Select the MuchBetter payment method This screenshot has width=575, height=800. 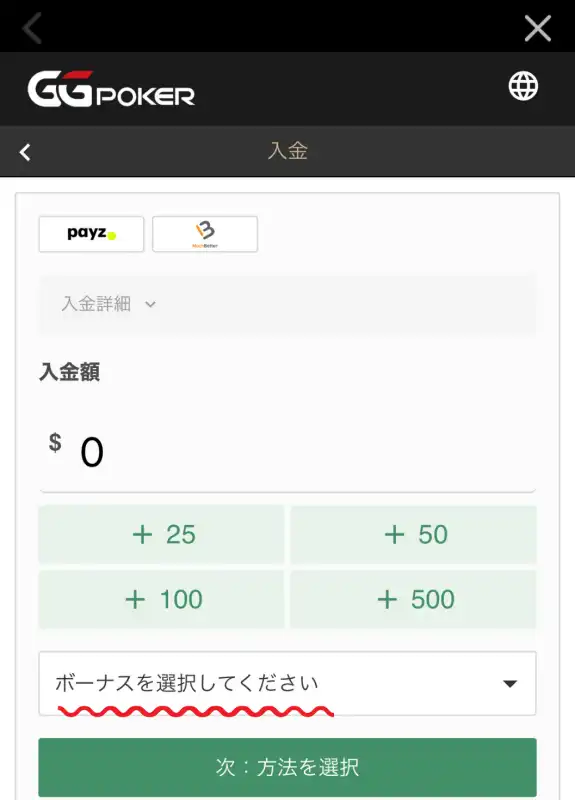[x=205, y=234]
